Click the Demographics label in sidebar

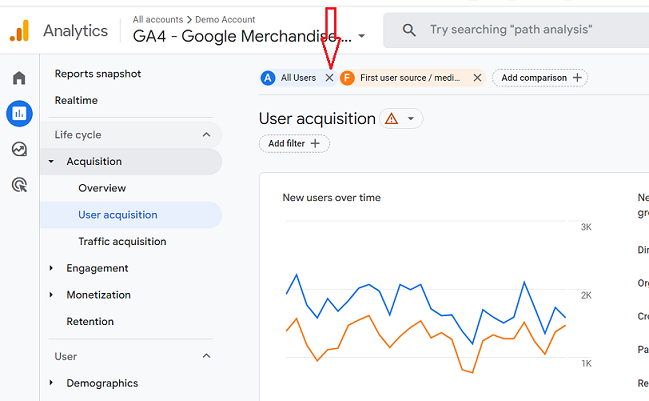pyautogui.click(x=102, y=383)
